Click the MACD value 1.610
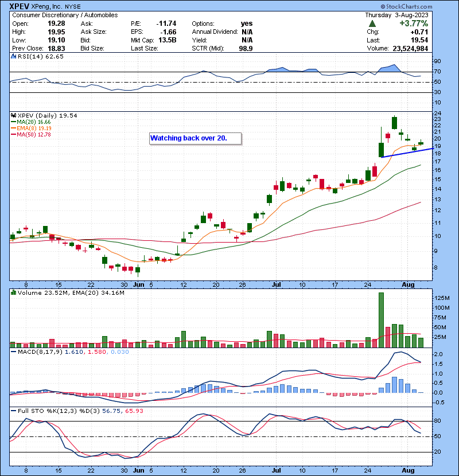459x476 pixels. click(x=74, y=352)
